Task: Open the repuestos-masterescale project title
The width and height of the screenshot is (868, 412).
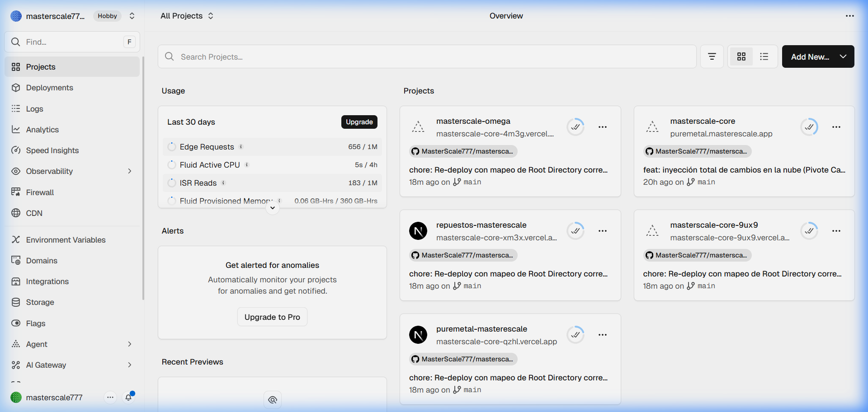Action: point(481,225)
